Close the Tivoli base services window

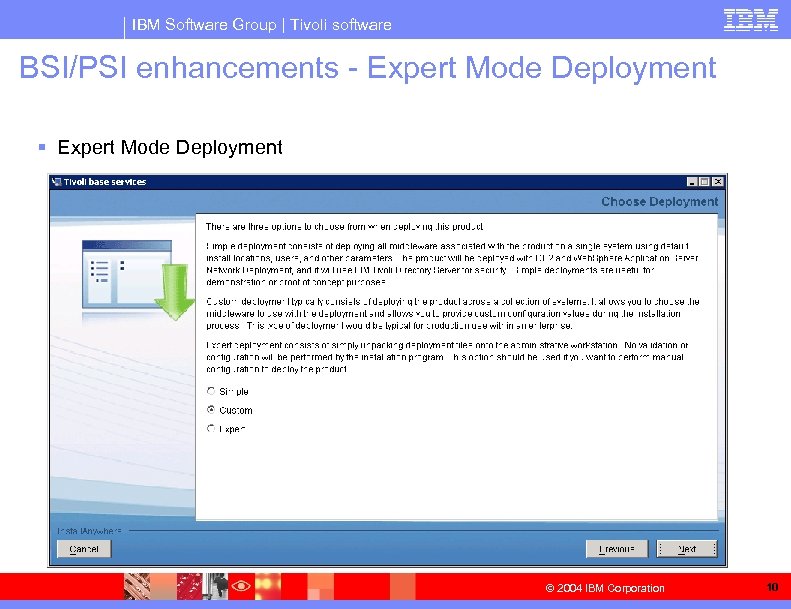[x=717, y=182]
